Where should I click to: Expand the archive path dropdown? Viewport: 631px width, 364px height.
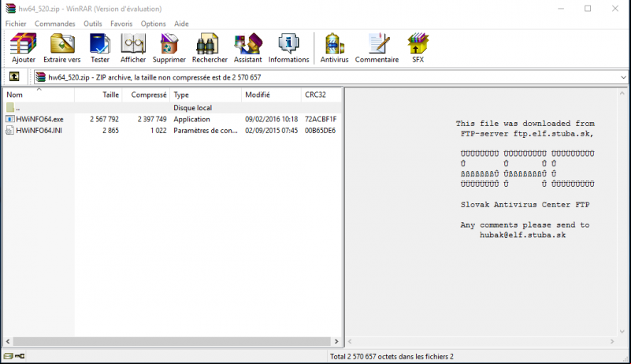(x=623, y=77)
